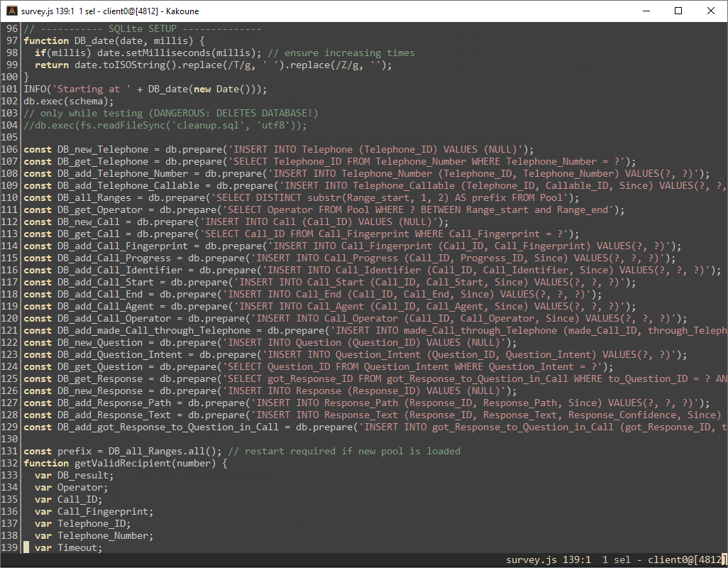Click DB_add_Response_Path on line 127

(114, 403)
